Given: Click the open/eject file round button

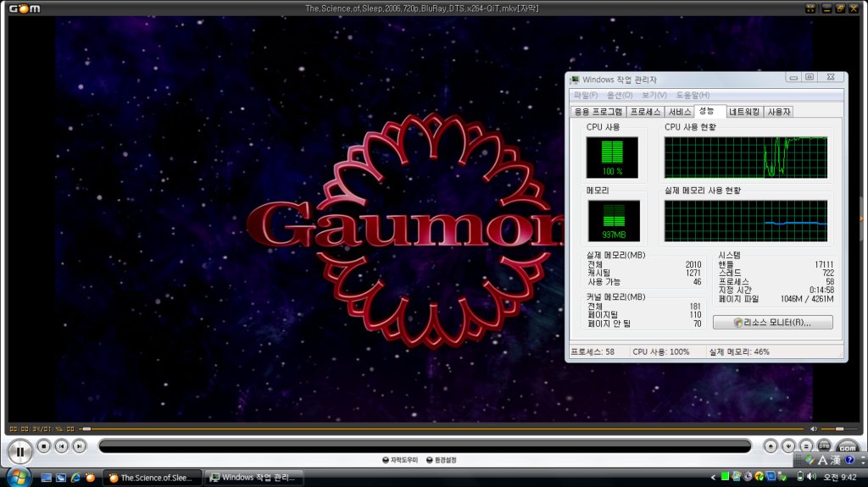Looking at the screenshot, I should coord(771,446).
